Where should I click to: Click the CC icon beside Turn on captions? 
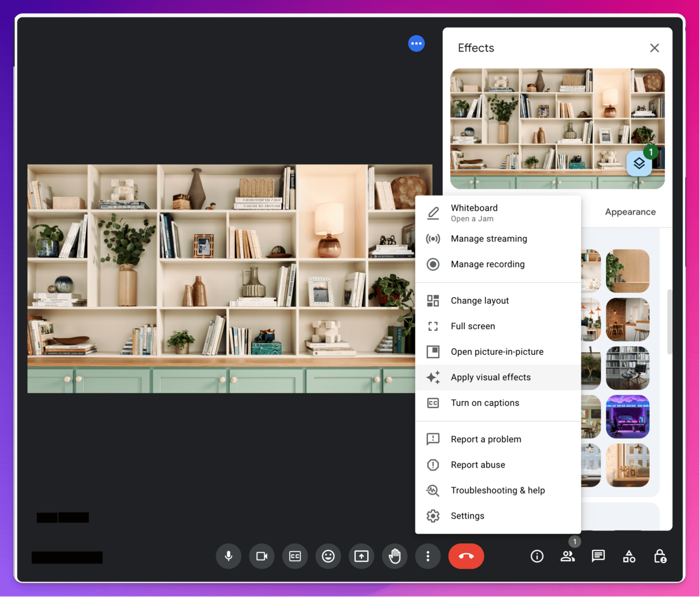(x=433, y=403)
